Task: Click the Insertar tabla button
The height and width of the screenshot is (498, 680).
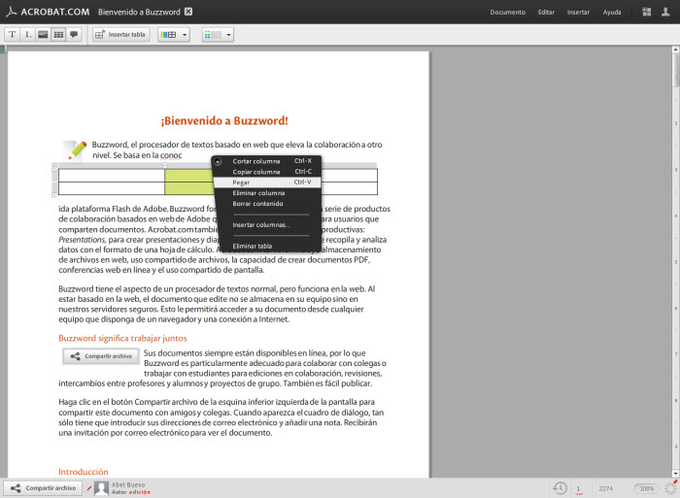Action: [121, 34]
